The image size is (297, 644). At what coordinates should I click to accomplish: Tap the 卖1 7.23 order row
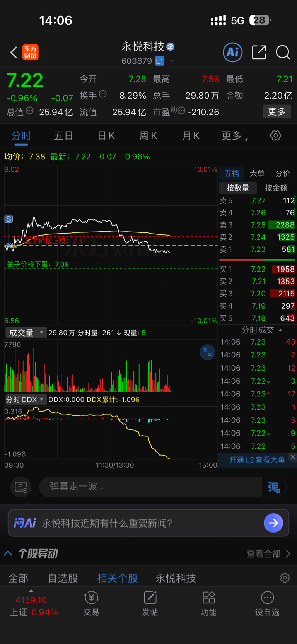[257, 249]
